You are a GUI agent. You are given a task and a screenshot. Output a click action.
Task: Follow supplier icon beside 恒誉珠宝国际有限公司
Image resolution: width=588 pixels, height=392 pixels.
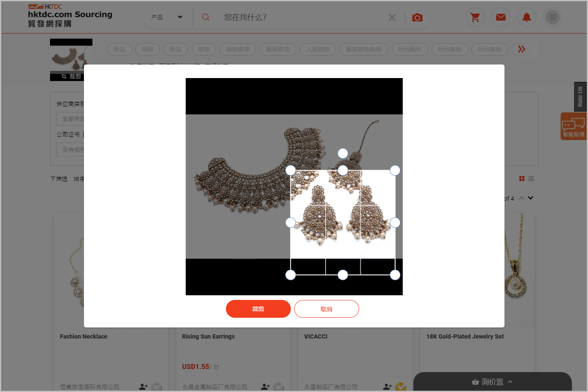[x=143, y=386]
